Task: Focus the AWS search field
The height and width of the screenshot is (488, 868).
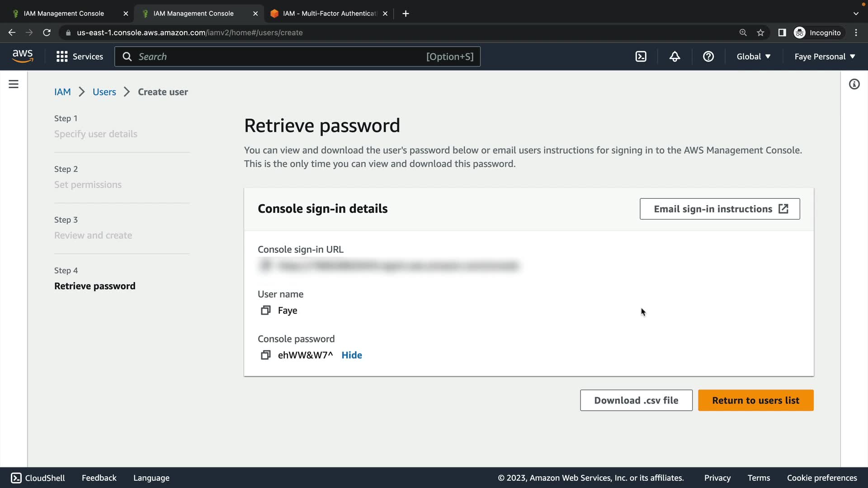Action: click(x=280, y=56)
